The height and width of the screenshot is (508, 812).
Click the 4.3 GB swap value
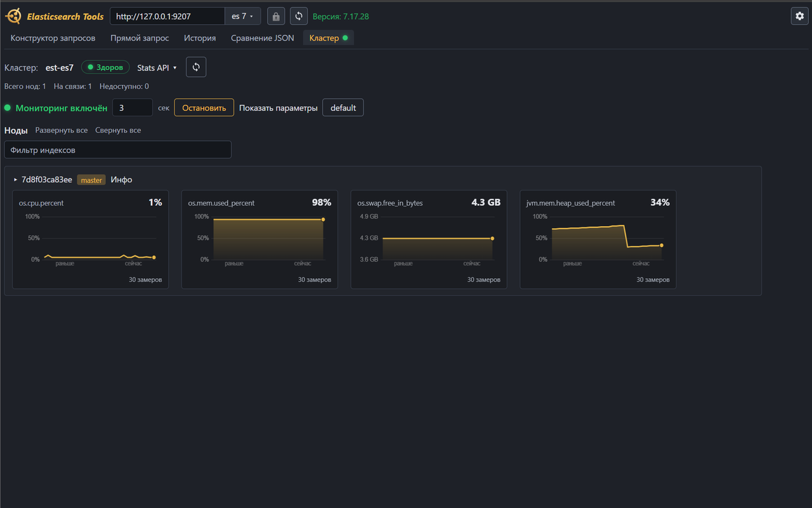pos(486,203)
